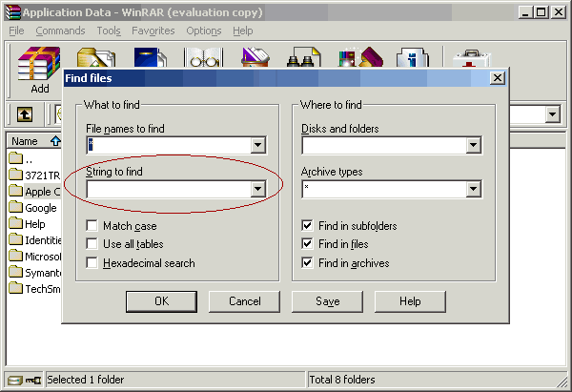Screen dimensions: 572x392
Task: Expand the File names to find dropdown
Action: (x=258, y=145)
